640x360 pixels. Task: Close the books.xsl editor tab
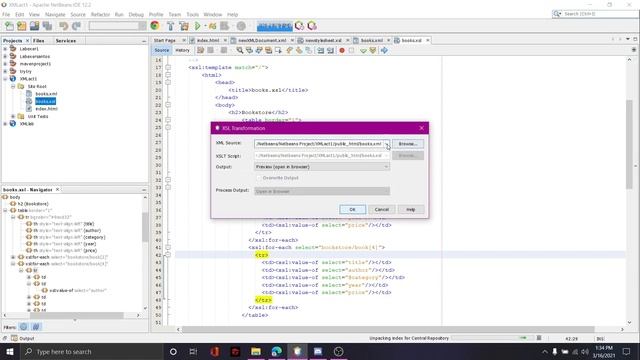[428, 40]
